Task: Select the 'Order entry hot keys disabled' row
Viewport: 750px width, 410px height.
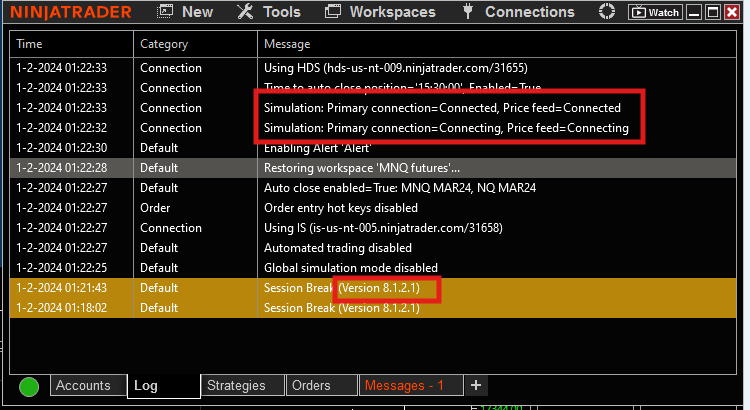Action: pyautogui.click(x=340, y=207)
